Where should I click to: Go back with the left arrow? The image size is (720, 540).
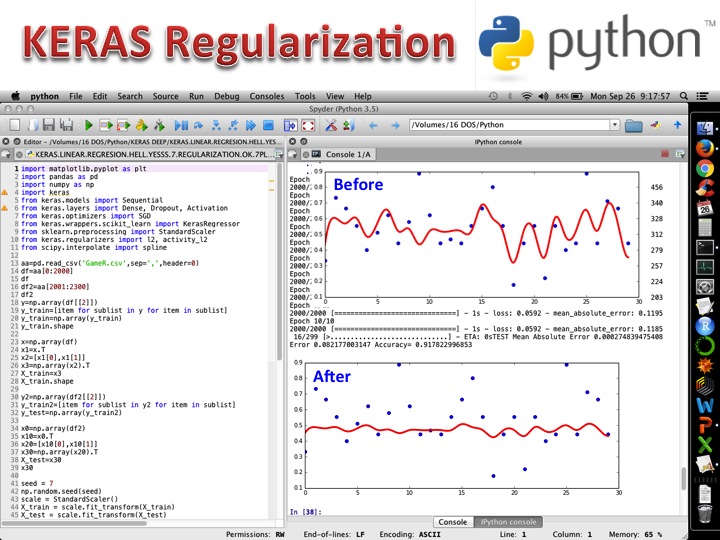click(373, 125)
